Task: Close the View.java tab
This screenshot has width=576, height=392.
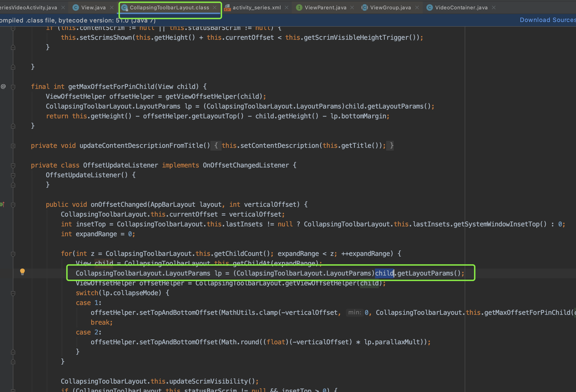Action: [x=112, y=8]
